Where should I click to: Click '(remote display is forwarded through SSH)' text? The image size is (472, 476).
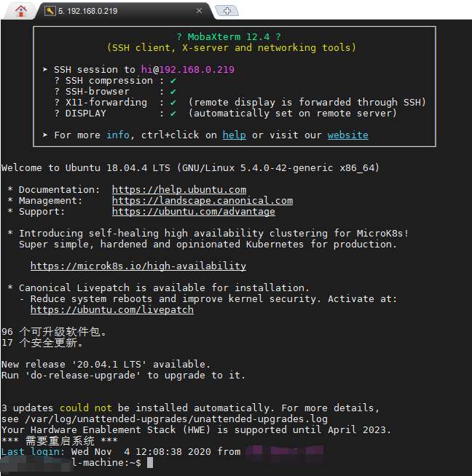click(307, 103)
